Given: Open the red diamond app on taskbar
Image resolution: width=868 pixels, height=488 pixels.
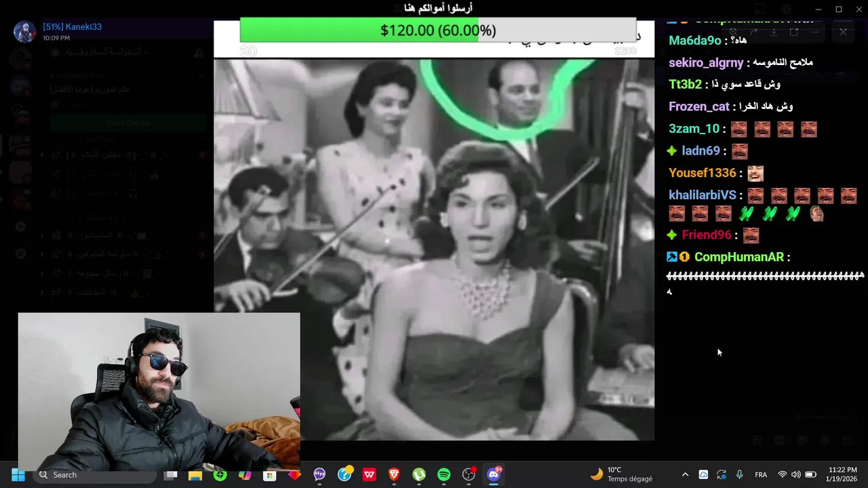Looking at the screenshot, I should [294, 475].
